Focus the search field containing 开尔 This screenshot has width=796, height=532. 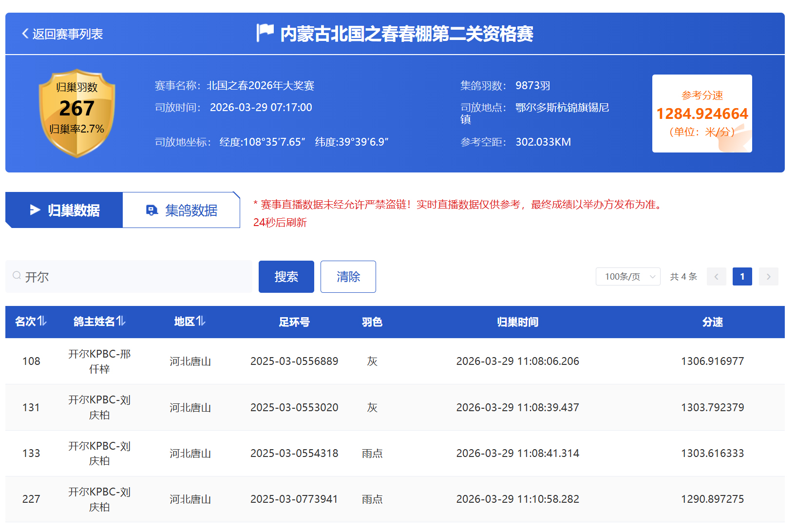coord(132,277)
